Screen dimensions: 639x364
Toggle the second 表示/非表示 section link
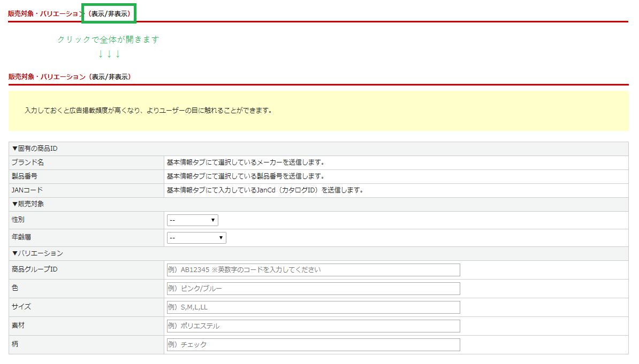tap(110, 76)
